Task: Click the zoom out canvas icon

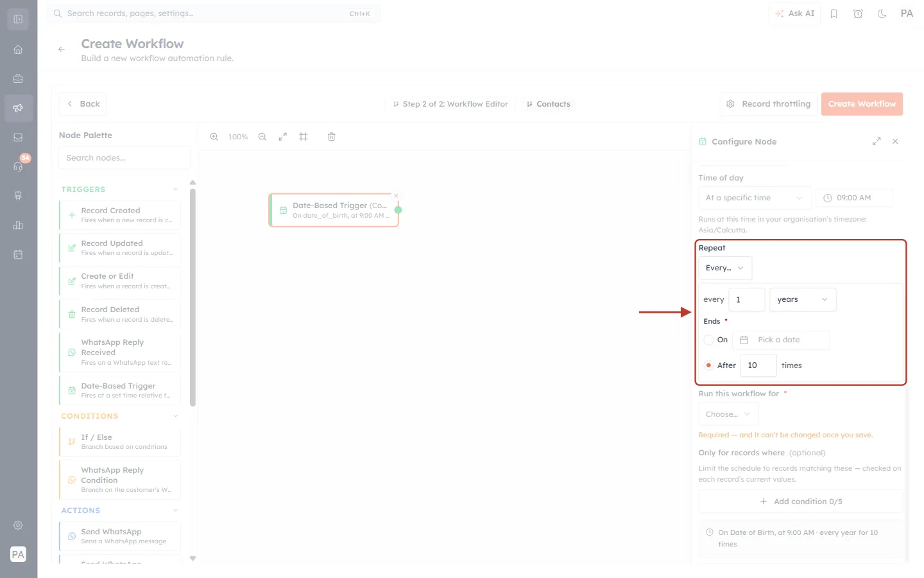Action: pos(262,137)
